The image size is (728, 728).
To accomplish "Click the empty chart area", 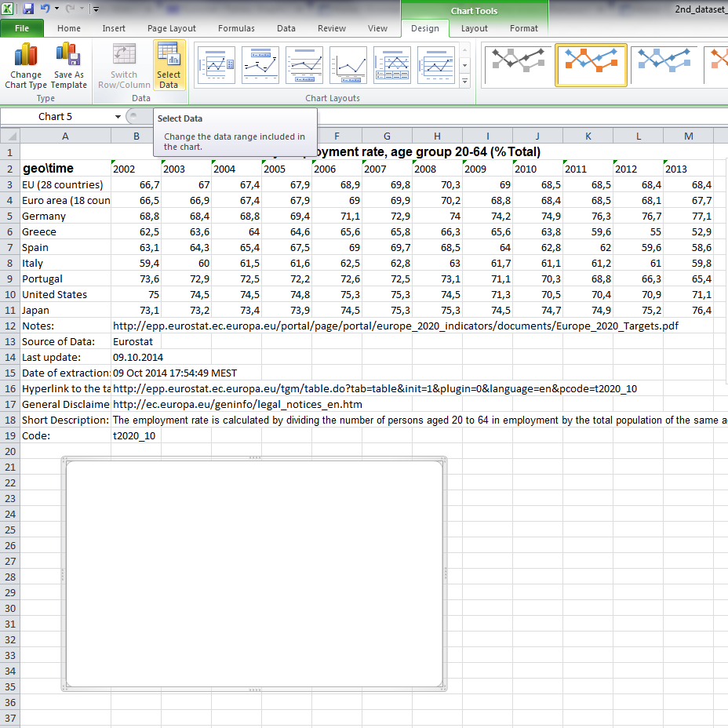I will coord(254,573).
